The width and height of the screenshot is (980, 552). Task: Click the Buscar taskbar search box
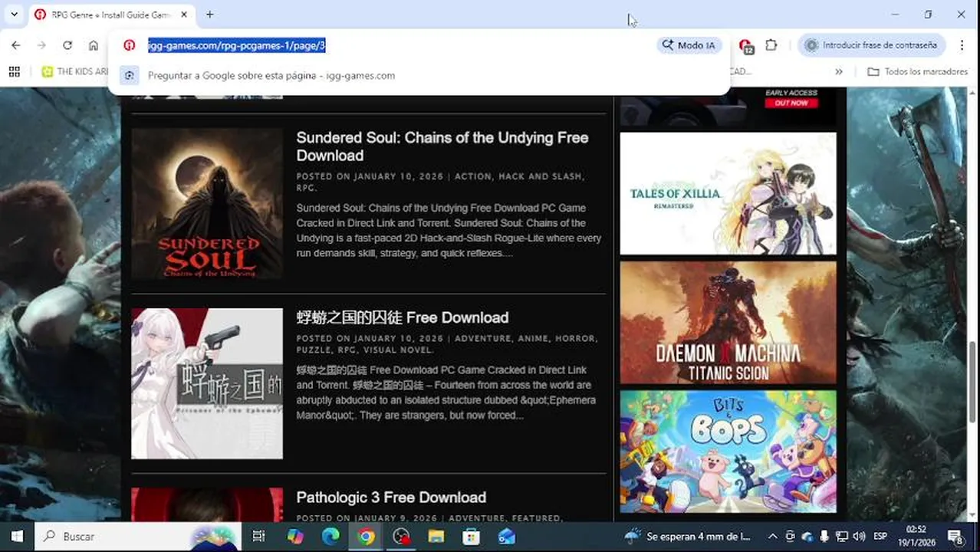(x=138, y=537)
